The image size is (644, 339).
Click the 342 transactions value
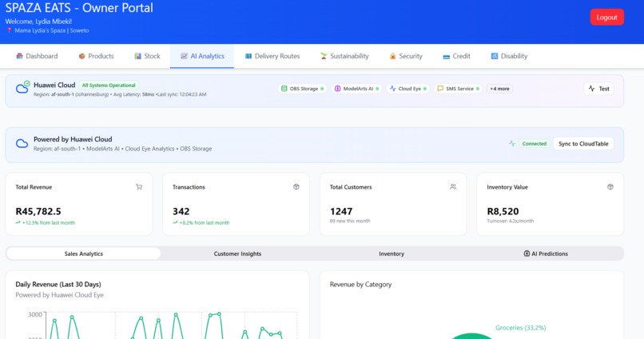point(181,211)
